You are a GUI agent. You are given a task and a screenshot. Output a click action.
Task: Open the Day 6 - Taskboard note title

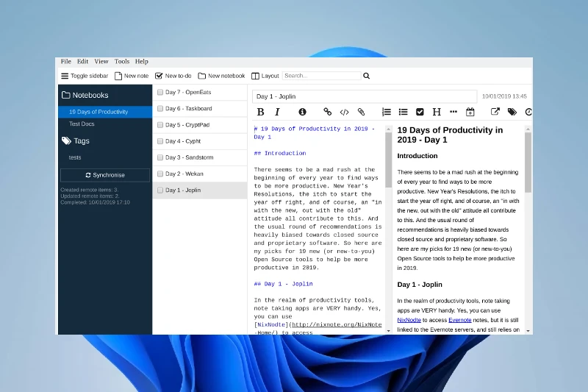coord(189,108)
